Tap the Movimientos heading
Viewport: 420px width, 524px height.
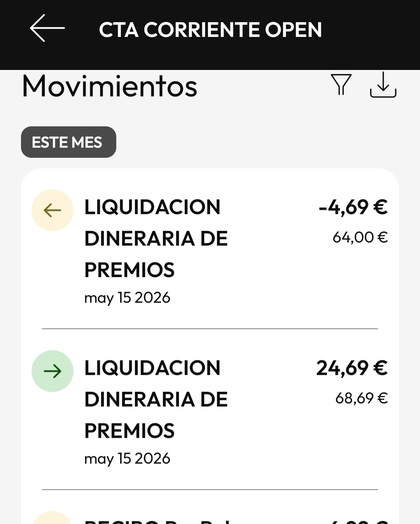(x=110, y=86)
